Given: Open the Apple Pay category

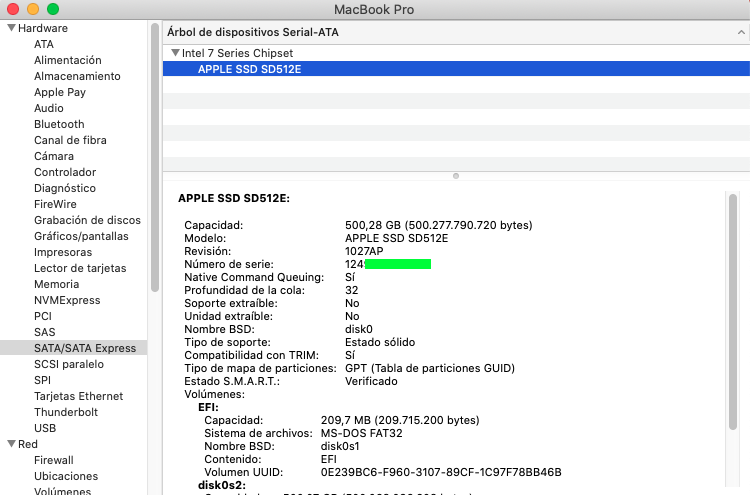Looking at the screenshot, I should [60, 92].
